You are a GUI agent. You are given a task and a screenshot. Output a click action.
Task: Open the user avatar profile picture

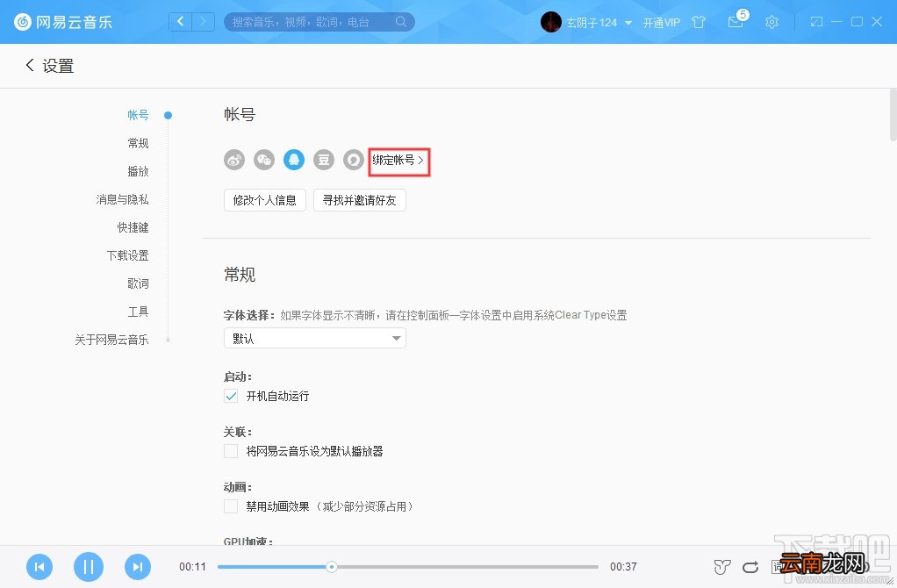tap(551, 22)
